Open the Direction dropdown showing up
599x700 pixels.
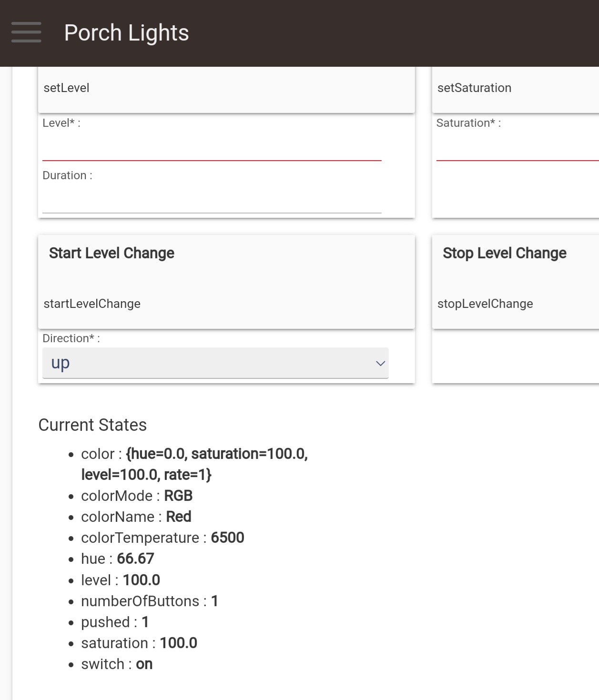point(215,363)
